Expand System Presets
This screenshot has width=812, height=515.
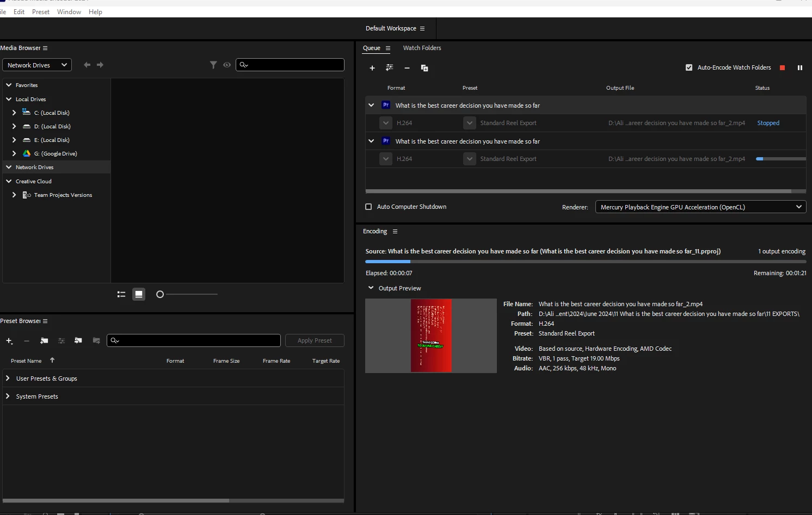click(x=8, y=396)
